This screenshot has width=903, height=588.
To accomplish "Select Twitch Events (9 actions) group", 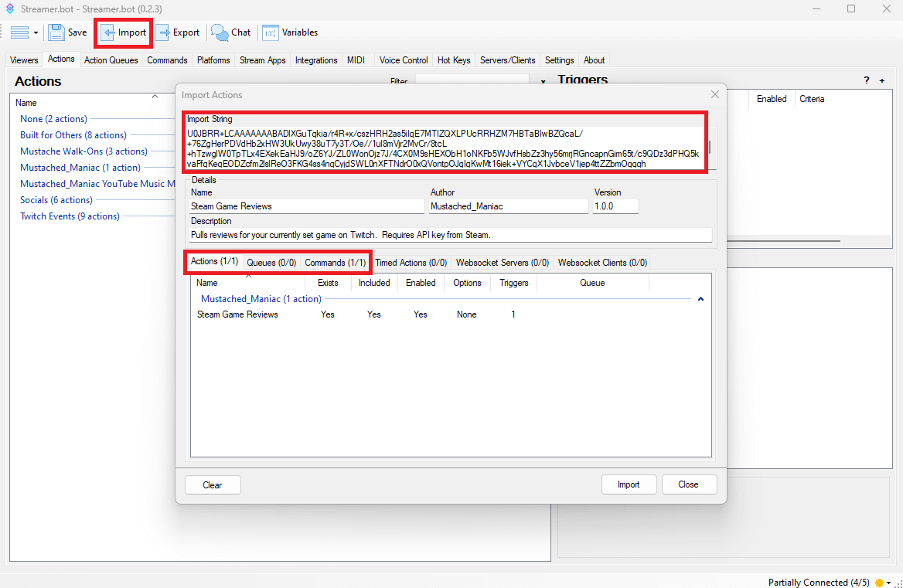I will click(x=70, y=216).
